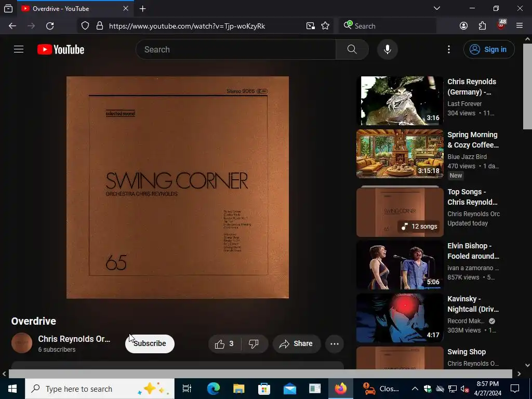Click the muted volume tray icon
Screen dimensions: 532x399
coord(464,389)
